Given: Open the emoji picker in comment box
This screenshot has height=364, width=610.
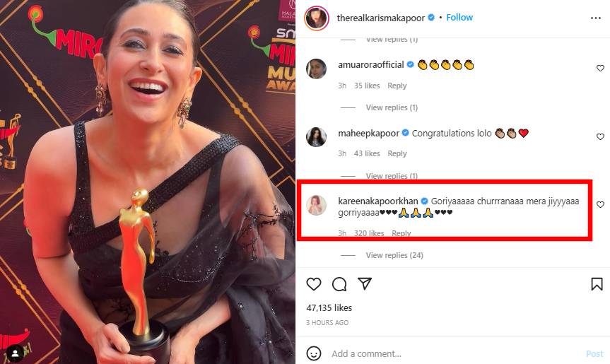Looking at the screenshot, I should pos(315,353).
